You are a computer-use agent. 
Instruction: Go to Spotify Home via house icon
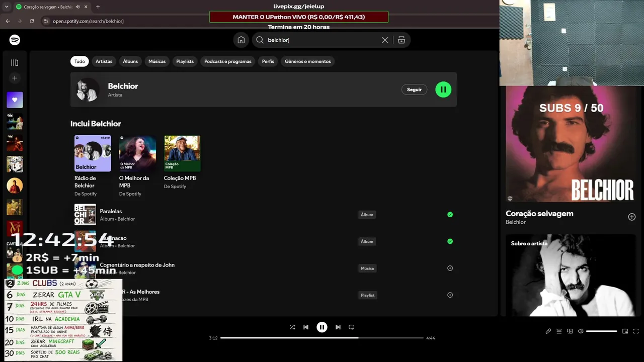[241, 40]
